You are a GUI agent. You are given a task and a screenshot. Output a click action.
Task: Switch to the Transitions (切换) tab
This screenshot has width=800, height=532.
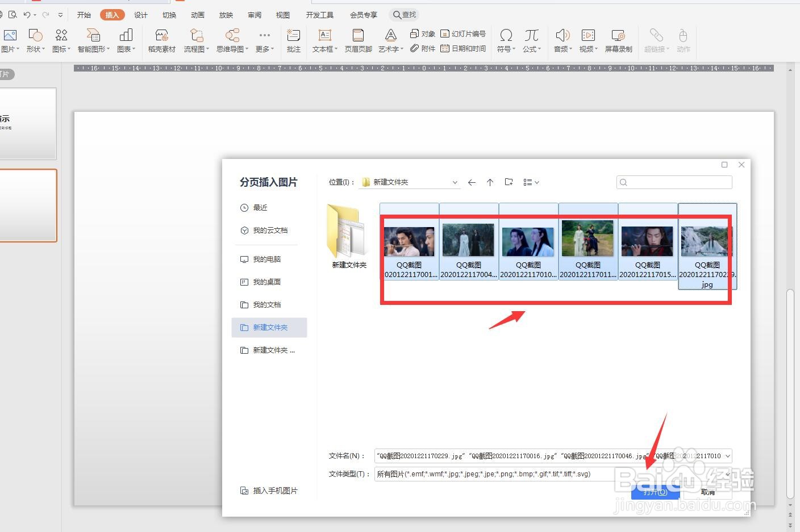click(169, 15)
